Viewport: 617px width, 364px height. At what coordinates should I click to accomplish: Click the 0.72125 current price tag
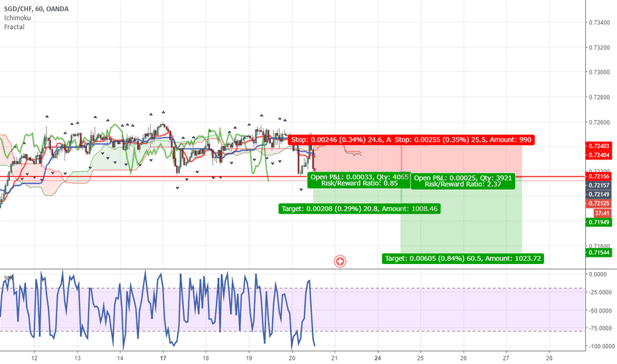[x=598, y=203]
